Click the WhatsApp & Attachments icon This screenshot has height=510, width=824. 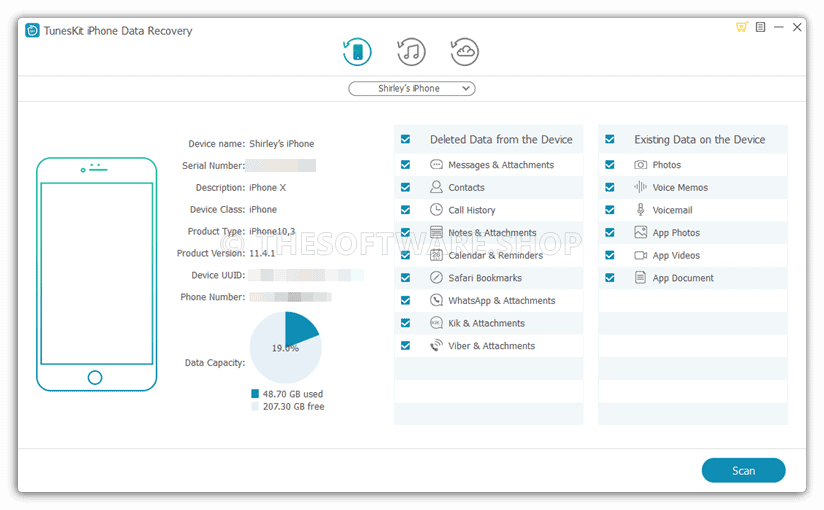coord(436,300)
